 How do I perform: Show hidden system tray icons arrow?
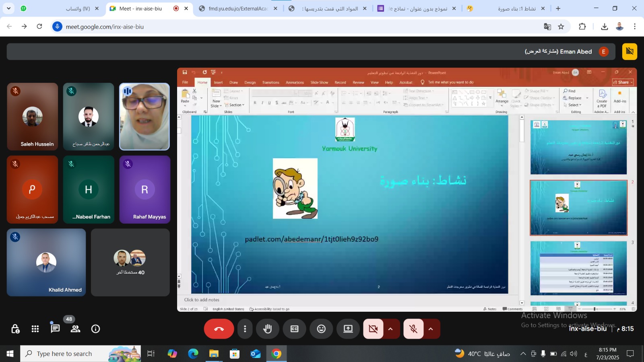point(523,354)
